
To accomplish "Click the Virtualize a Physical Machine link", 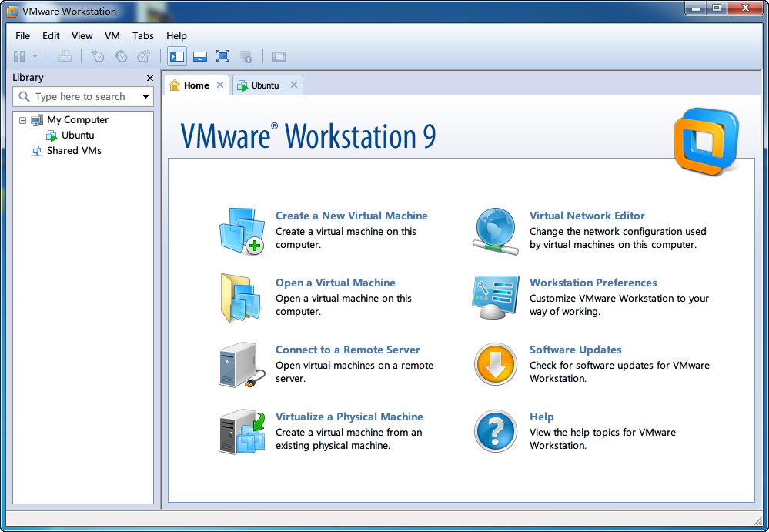I will click(x=349, y=417).
